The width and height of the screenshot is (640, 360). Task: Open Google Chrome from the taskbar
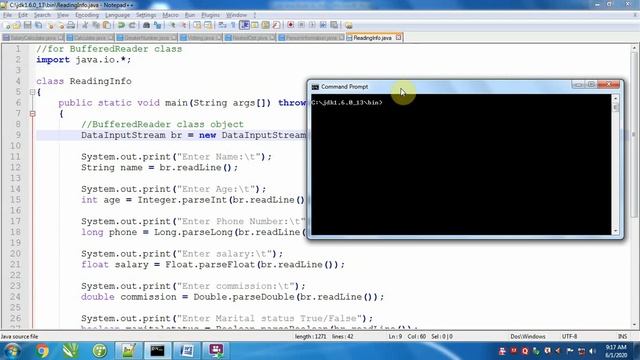point(42,351)
